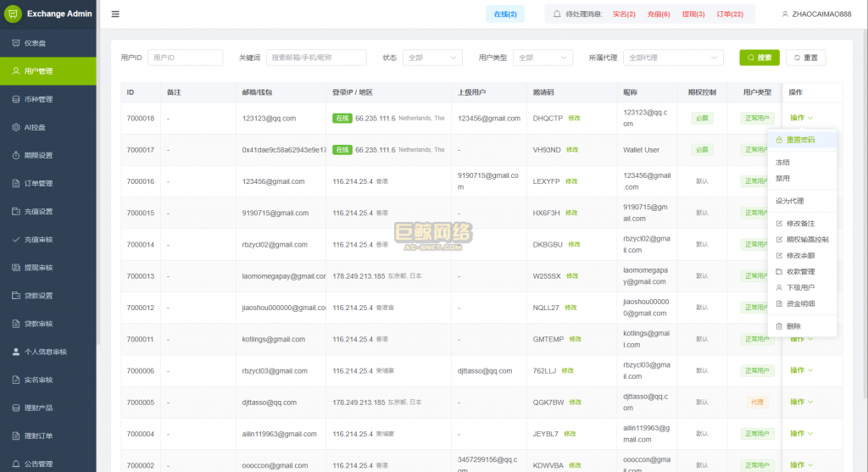The width and height of the screenshot is (868, 472).
Task: Select 冻结 in the action menu
Action: click(802, 163)
